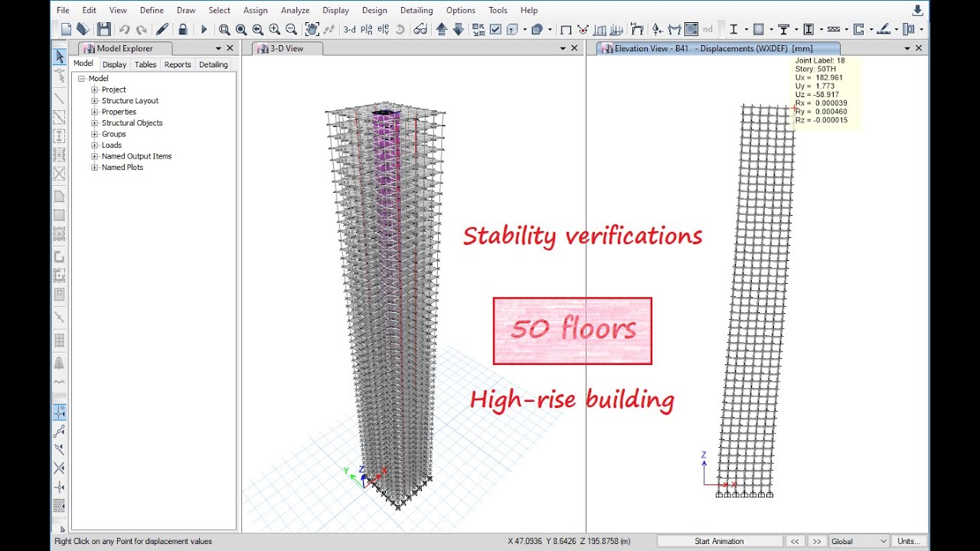Open the steel frame design I-beam dropdown
This screenshot has width=980, height=551.
(746, 29)
